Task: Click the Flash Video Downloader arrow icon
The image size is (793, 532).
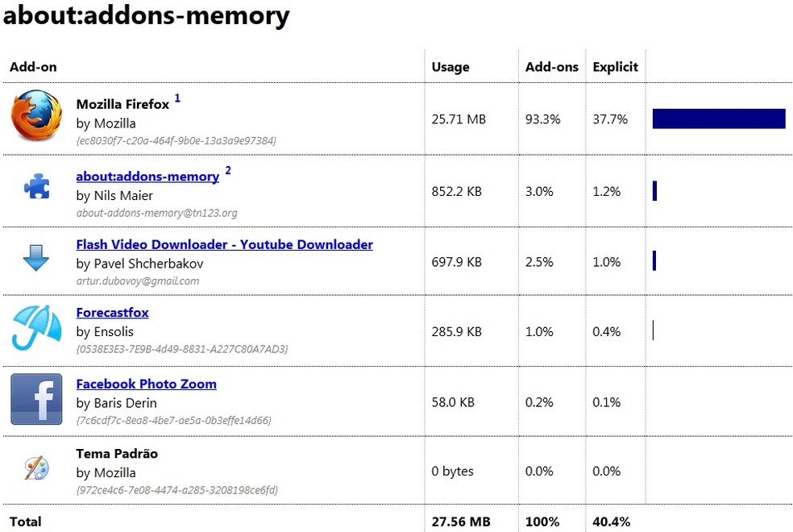Action: pos(36,258)
